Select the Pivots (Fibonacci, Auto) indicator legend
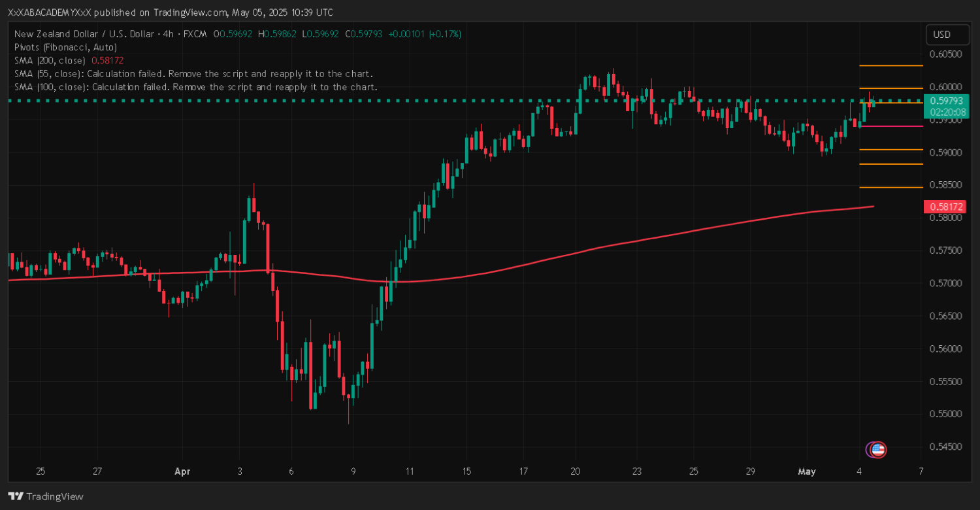The height and width of the screenshot is (510, 980). click(x=65, y=47)
